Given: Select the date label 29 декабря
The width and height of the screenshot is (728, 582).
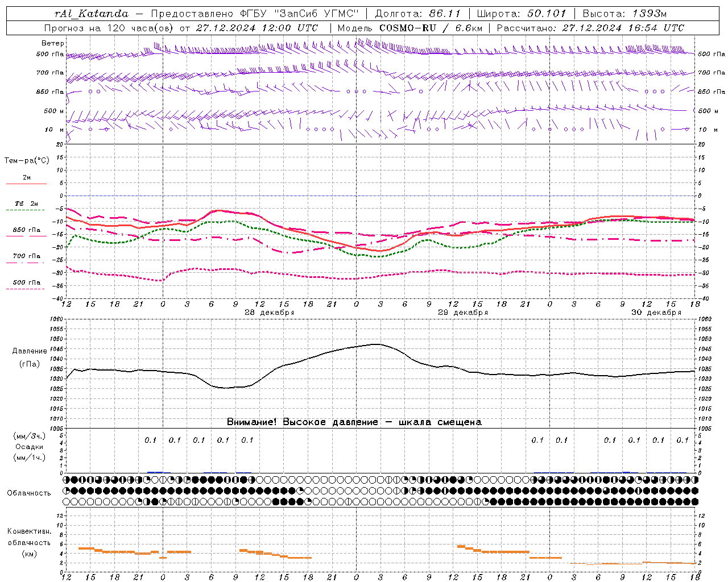Looking at the screenshot, I should pyautogui.click(x=462, y=313).
